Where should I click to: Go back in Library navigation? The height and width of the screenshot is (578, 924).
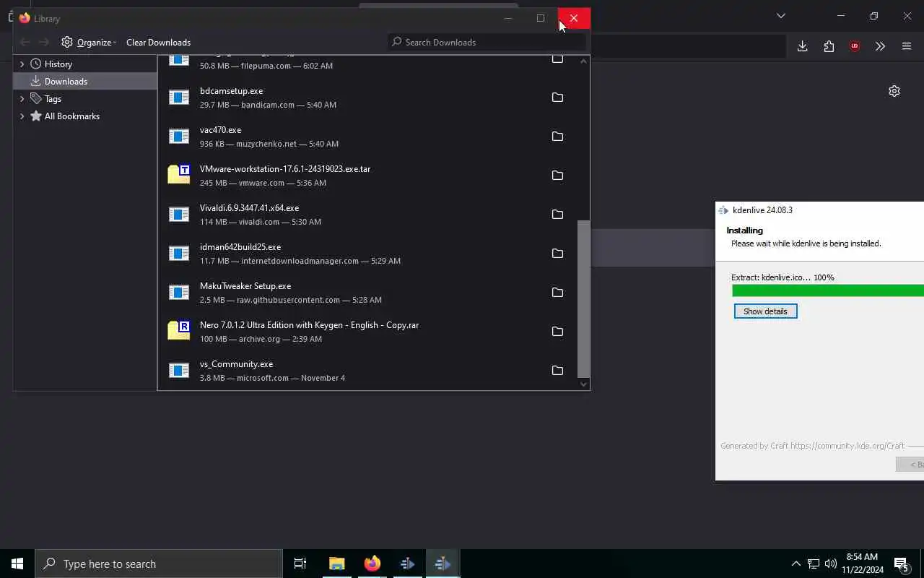pyautogui.click(x=25, y=42)
